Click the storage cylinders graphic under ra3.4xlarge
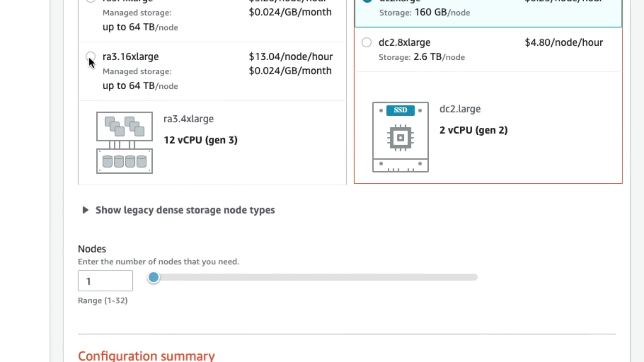Screen dimensions: 644x362 click(x=124, y=161)
